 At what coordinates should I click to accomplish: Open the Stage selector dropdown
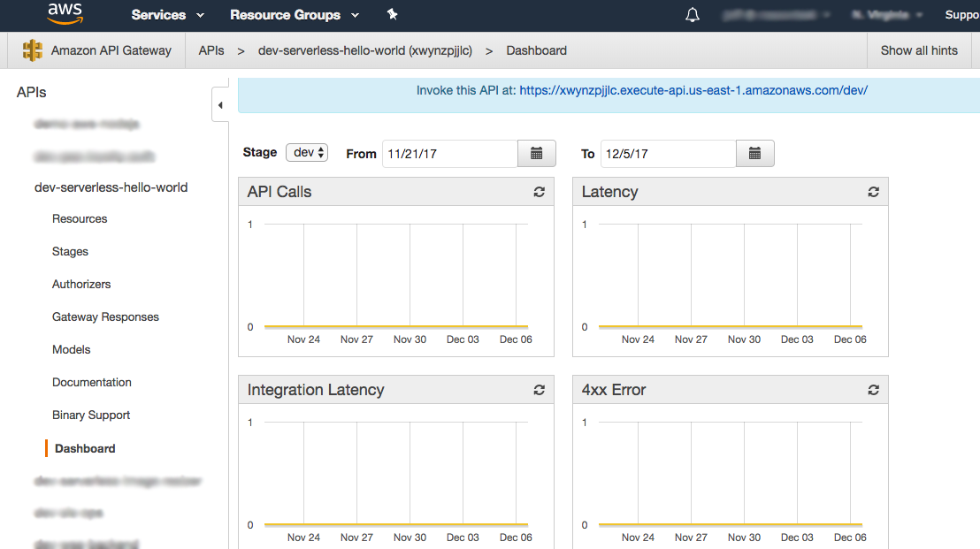[306, 152]
